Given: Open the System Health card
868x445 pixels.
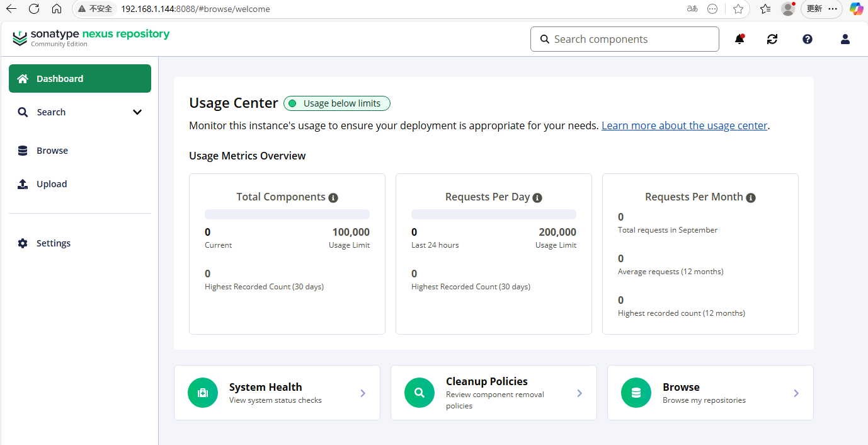Looking at the screenshot, I should click(x=277, y=393).
